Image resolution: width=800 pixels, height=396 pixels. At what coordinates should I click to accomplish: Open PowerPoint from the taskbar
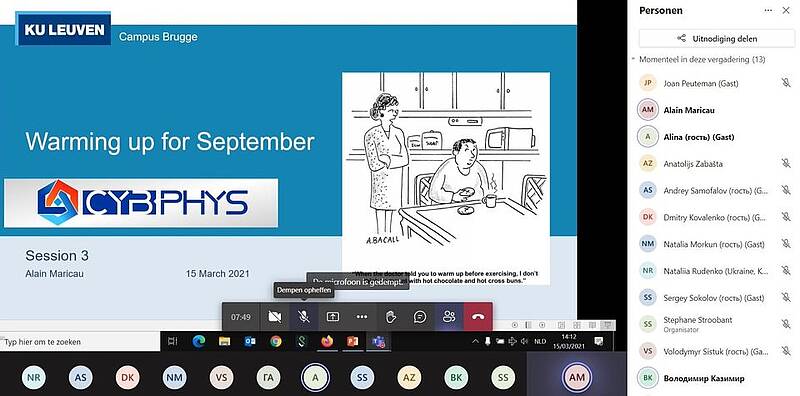(352, 341)
